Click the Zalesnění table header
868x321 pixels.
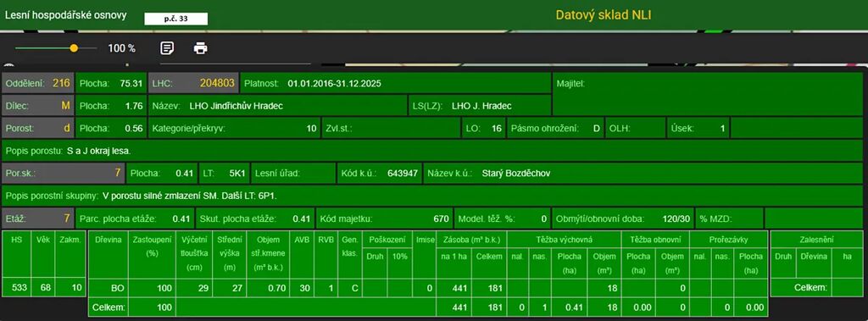(x=817, y=240)
